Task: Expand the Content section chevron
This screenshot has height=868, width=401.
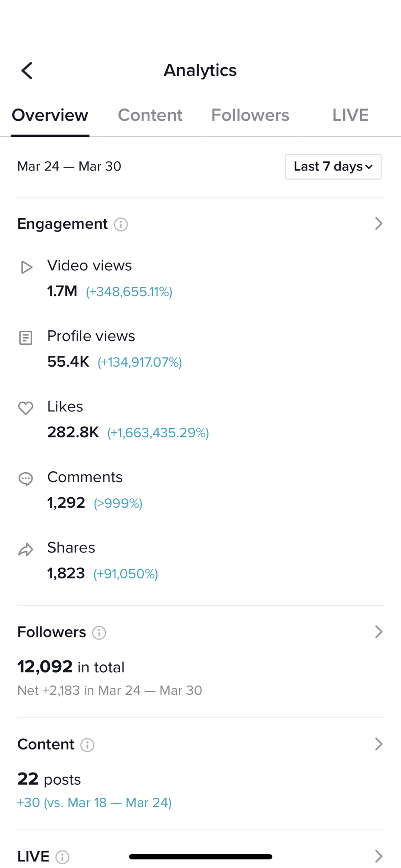Action: 378,744
